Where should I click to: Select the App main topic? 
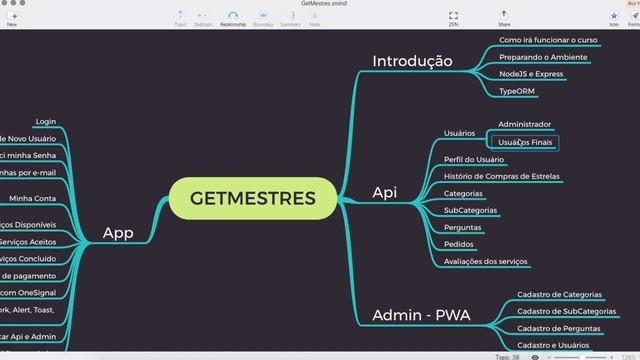click(x=118, y=233)
